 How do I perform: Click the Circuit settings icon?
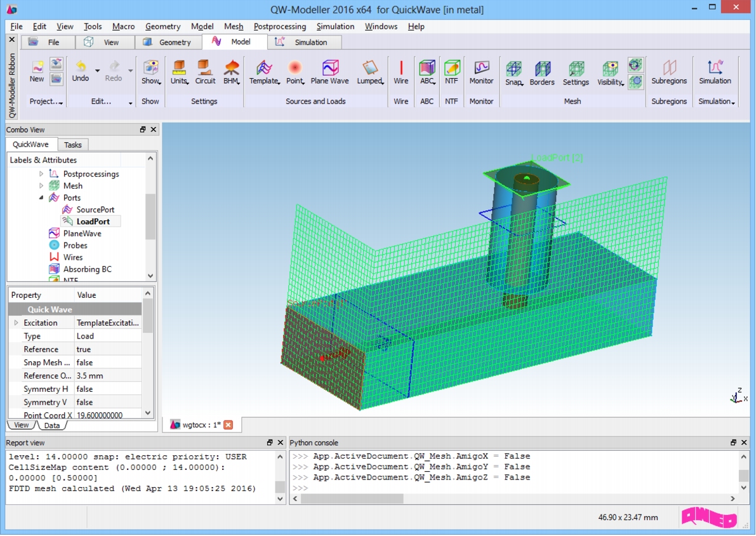pos(205,72)
